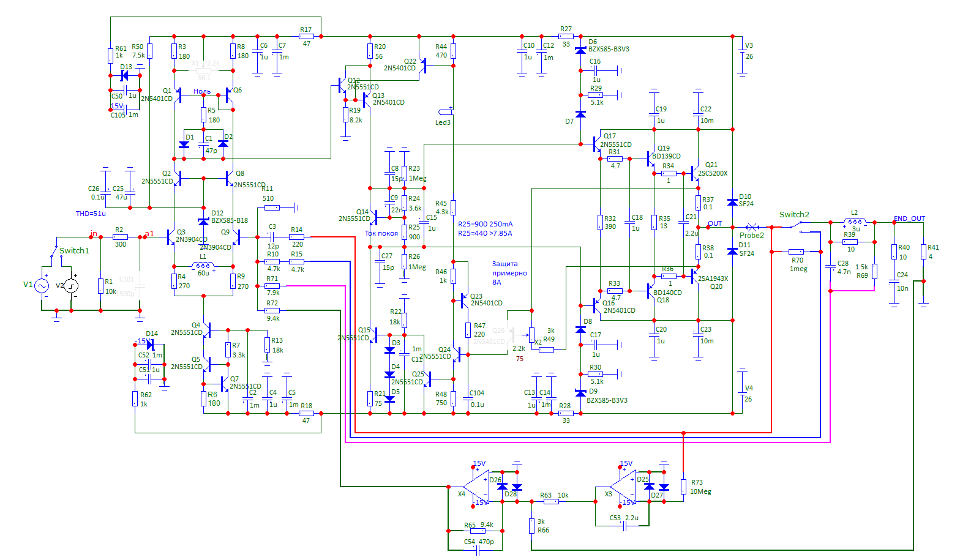Viewport: 960px width, 560px height.
Task: Select zener diode D6 BZX585-B3V3
Action: 580,50
